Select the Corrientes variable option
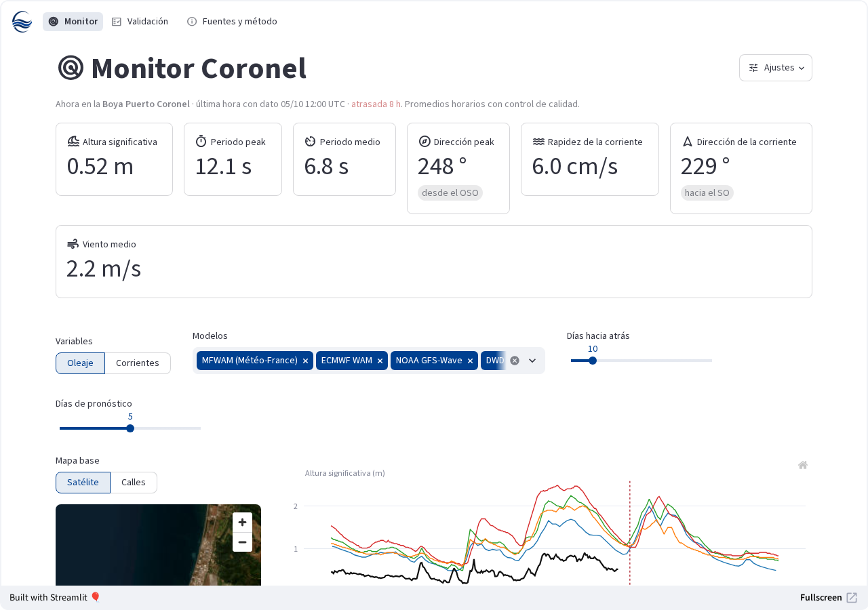Screen dimensions: 868x610 tap(138, 363)
